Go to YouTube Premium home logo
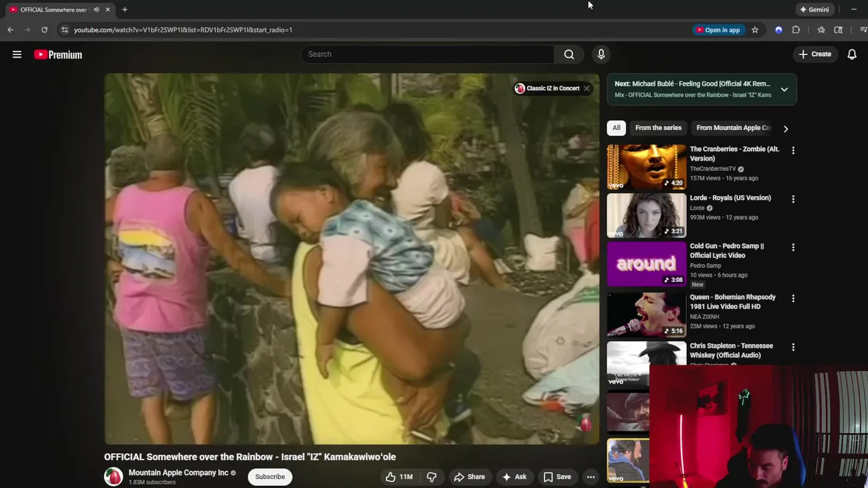Viewport: 868px width, 488px height. [58, 54]
